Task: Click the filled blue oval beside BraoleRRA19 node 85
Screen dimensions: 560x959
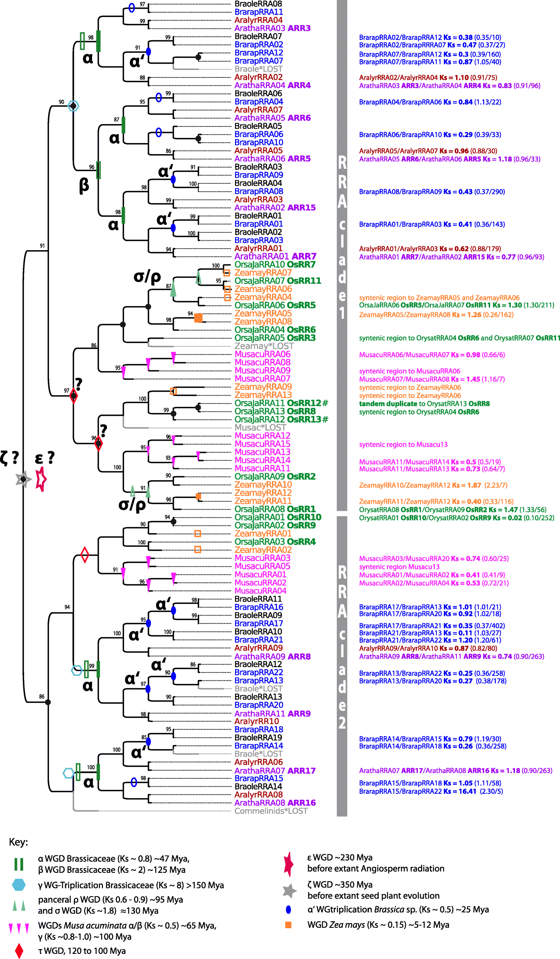Action: 148,742
